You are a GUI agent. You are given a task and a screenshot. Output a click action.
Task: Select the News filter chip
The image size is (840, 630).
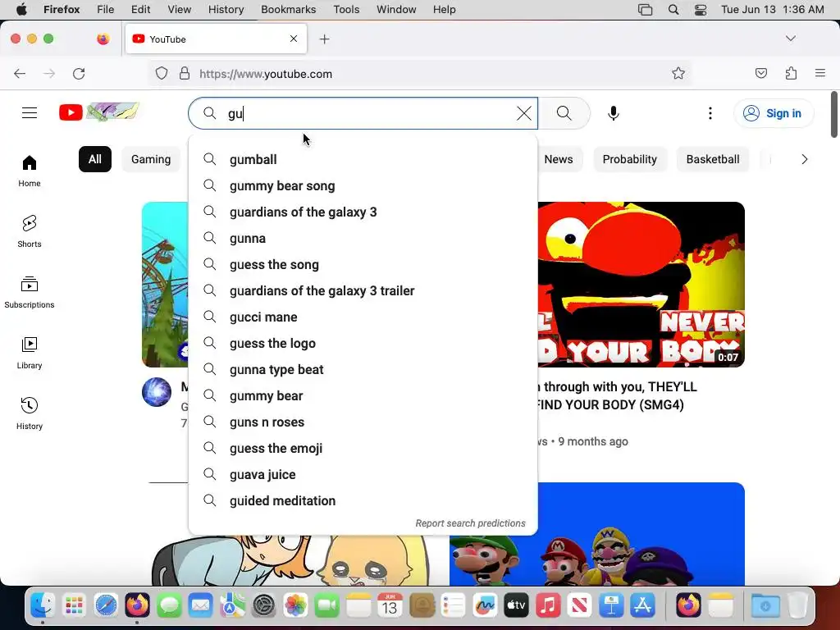[558, 159]
